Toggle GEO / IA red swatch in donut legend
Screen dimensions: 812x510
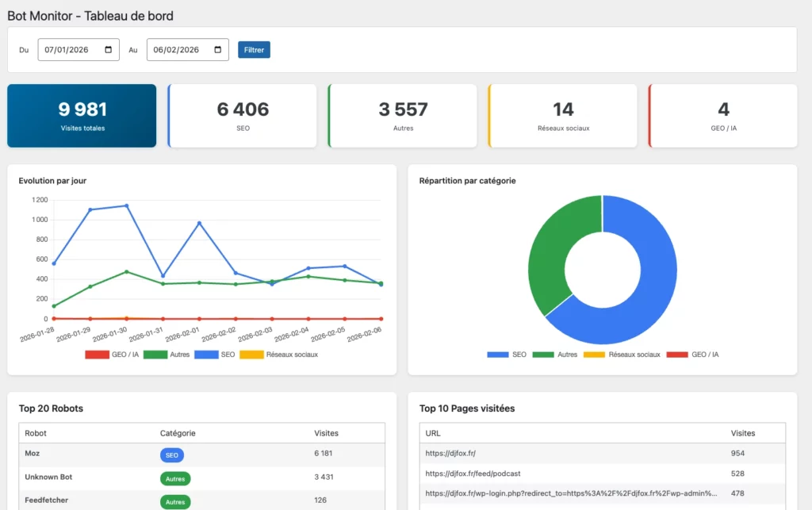[x=677, y=355]
